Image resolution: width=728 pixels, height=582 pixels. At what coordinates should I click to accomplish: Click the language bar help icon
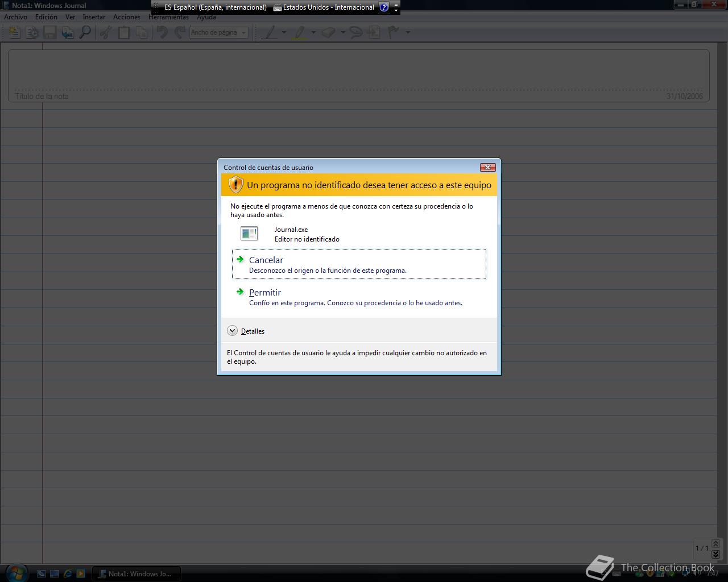pos(384,7)
